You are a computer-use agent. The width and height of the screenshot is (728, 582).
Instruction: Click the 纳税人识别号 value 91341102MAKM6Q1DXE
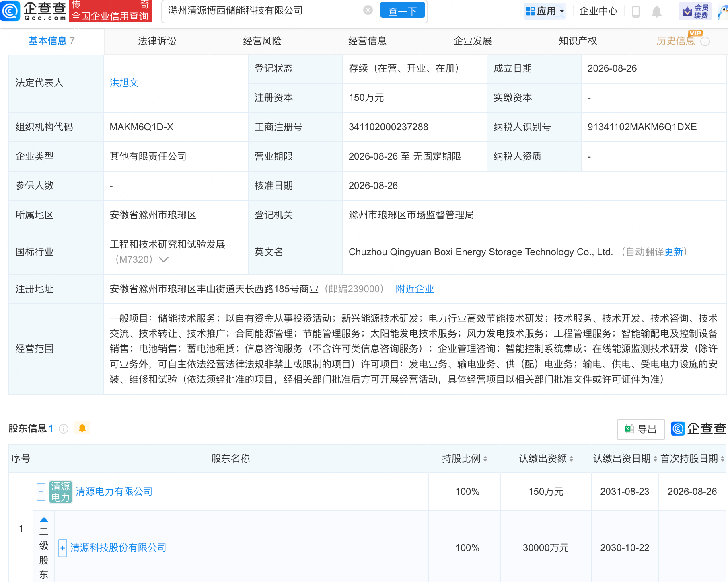click(x=642, y=127)
